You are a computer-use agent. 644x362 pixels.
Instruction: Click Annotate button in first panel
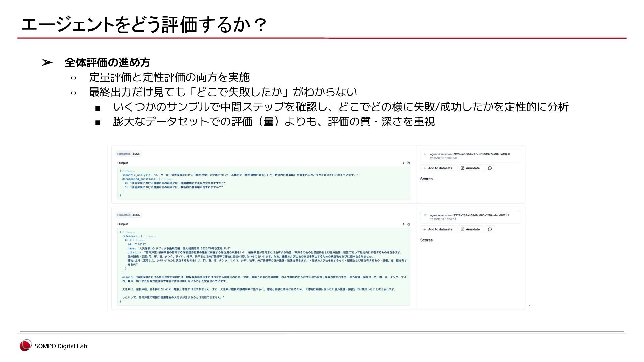[470, 168]
